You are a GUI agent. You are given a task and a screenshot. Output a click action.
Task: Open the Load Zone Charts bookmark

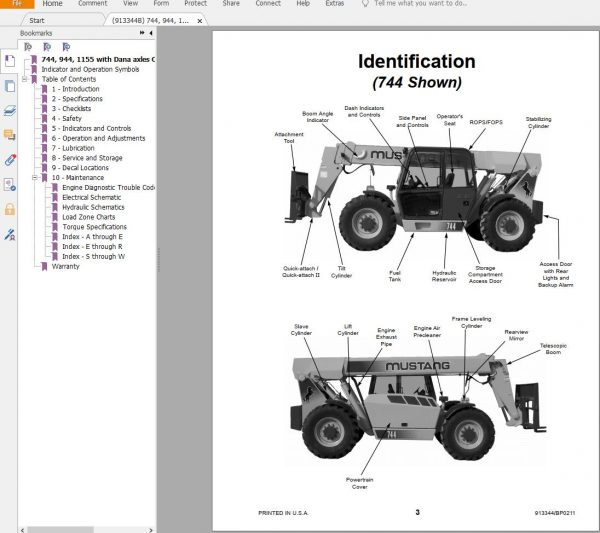pos(89,217)
